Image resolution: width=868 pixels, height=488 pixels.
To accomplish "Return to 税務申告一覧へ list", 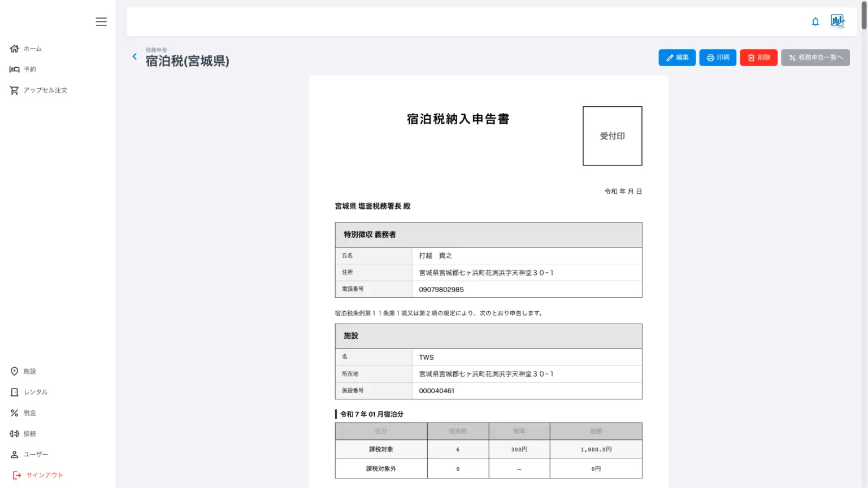I will point(815,58).
